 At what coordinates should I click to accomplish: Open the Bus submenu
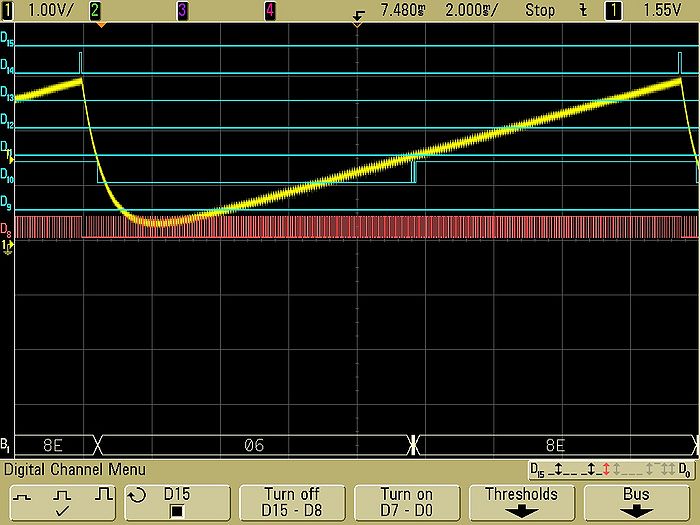638,500
